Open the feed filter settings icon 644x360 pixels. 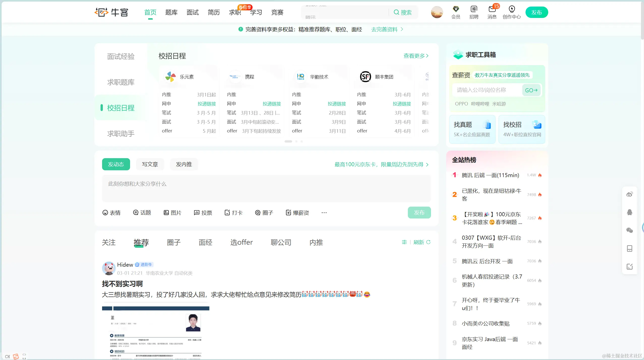tap(404, 242)
